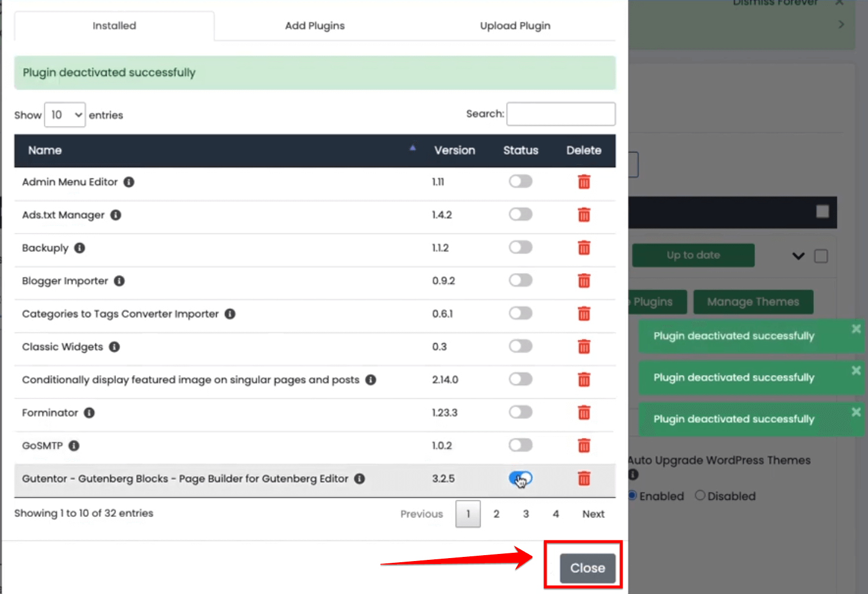Open the Add Plugins tab

pyautogui.click(x=315, y=26)
